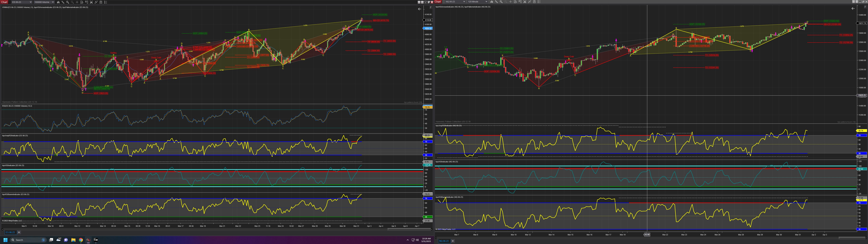Toggle crosshair cursor in ES chart toolbar
The height and width of the screenshot is (244, 868).
pyautogui.click(x=77, y=2)
